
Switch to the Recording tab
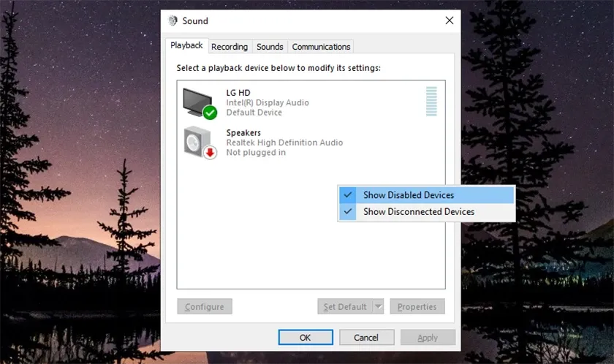point(230,47)
